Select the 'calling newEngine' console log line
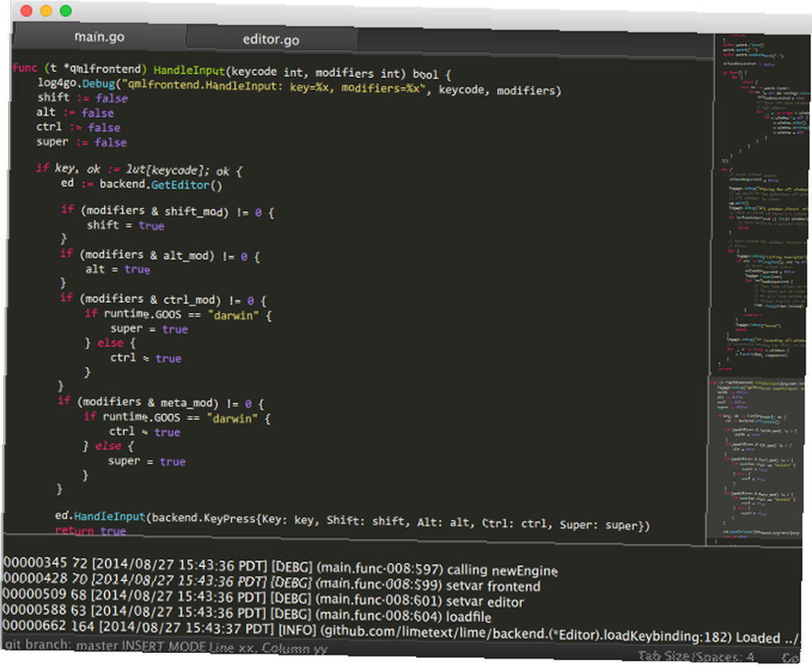This screenshot has width=812, height=666. pyautogui.click(x=279, y=567)
